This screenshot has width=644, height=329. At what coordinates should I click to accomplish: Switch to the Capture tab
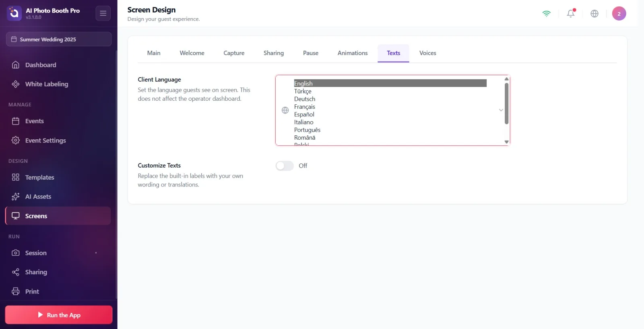pyautogui.click(x=234, y=53)
